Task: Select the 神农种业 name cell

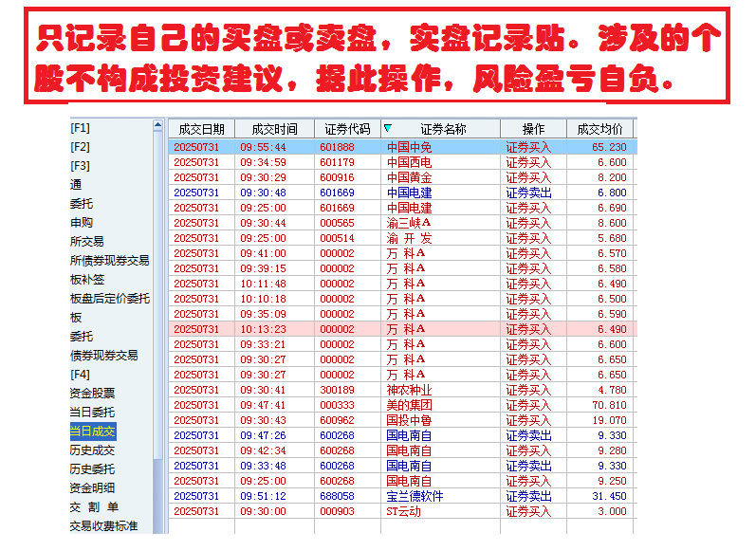Action: [410, 390]
